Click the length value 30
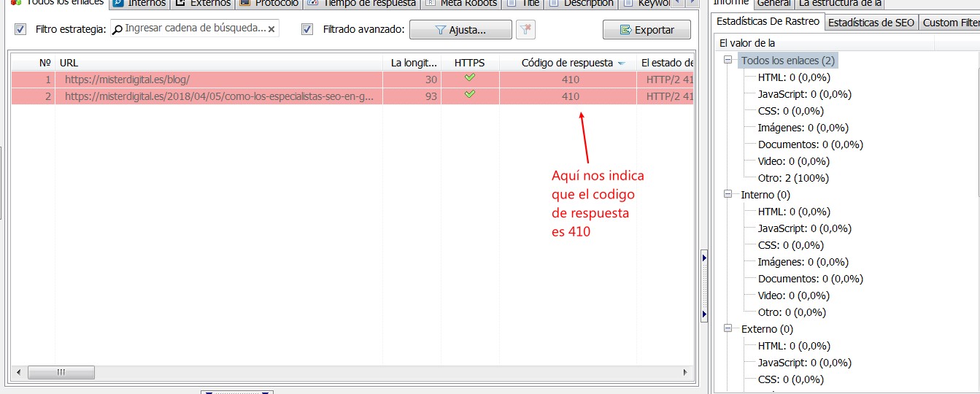This screenshot has width=980, height=394. tap(431, 80)
